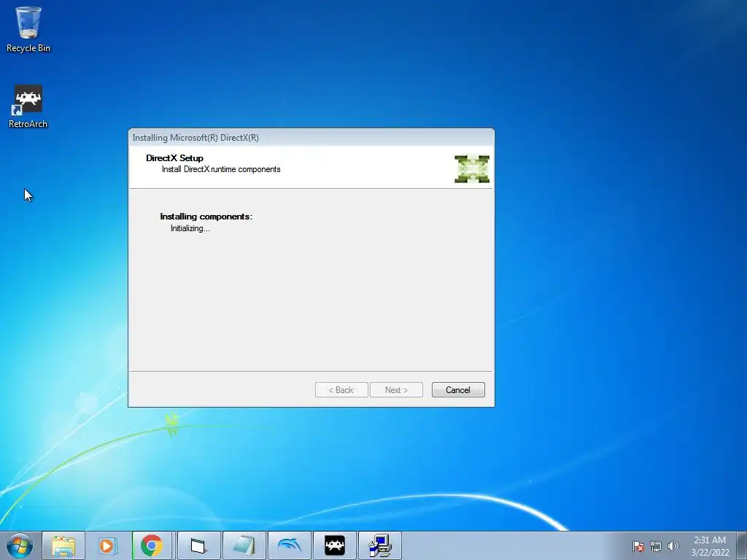The width and height of the screenshot is (747, 560).
Task: Open Windows Explorer from the taskbar
Action: point(63,545)
